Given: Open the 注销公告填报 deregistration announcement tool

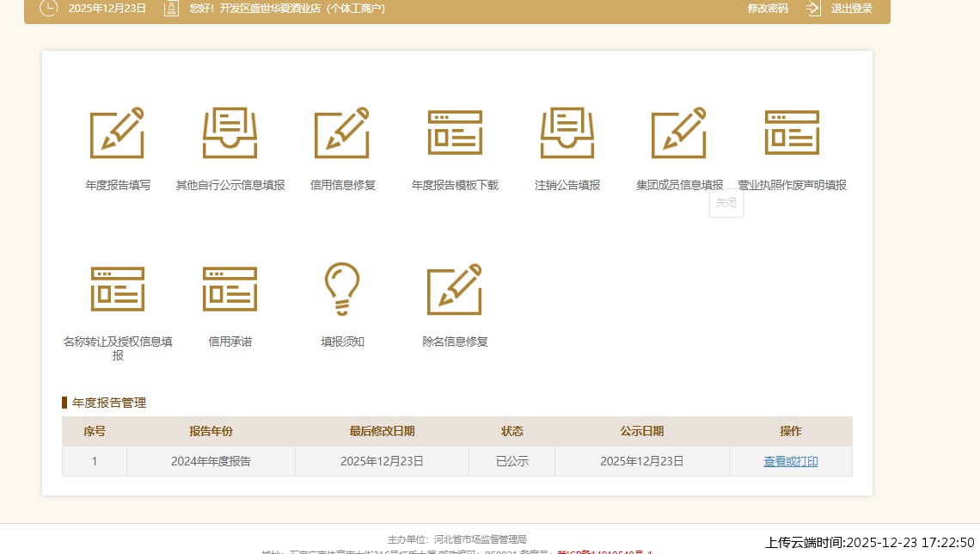Looking at the screenshot, I should click(567, 145).
